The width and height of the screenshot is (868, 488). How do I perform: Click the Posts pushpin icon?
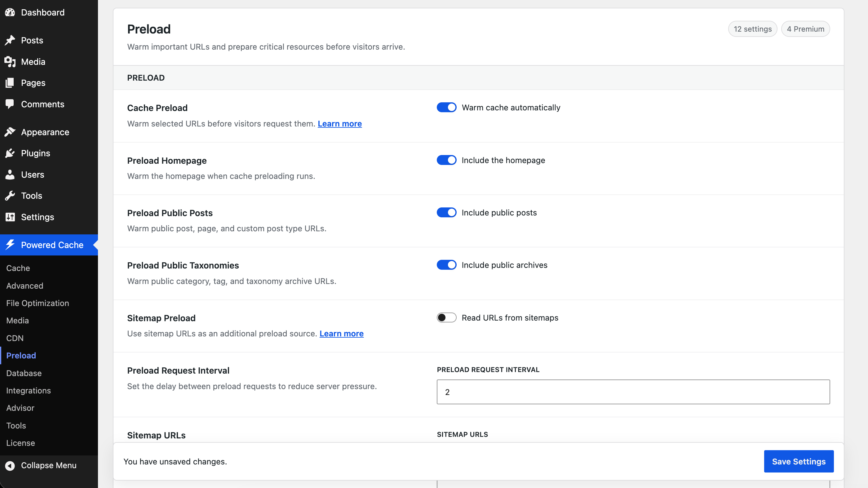[x=10, y=40]
